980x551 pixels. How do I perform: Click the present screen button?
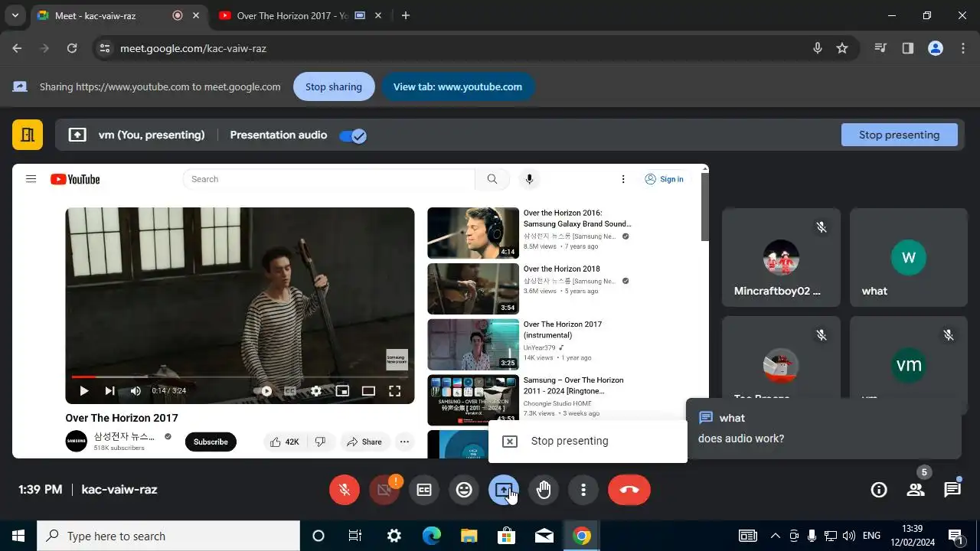(x=504, y=490)
